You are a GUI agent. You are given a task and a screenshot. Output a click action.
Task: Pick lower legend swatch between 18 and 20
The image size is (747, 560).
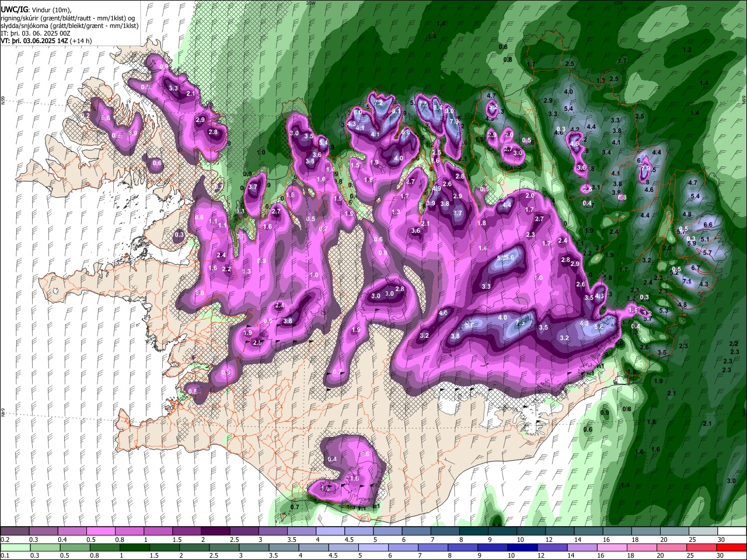coord(643,547)
